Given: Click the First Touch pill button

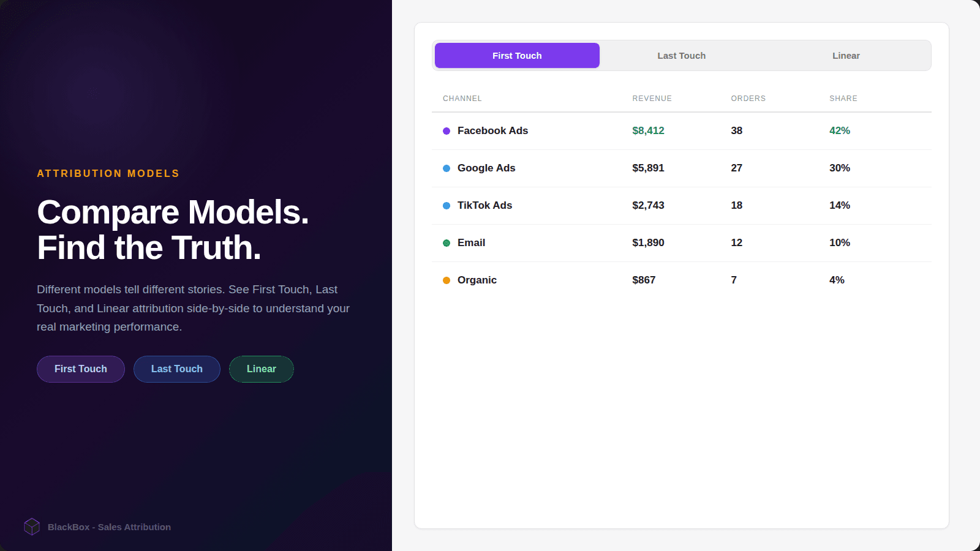Looking at the screenshot, I should click(x=80, y=369).
